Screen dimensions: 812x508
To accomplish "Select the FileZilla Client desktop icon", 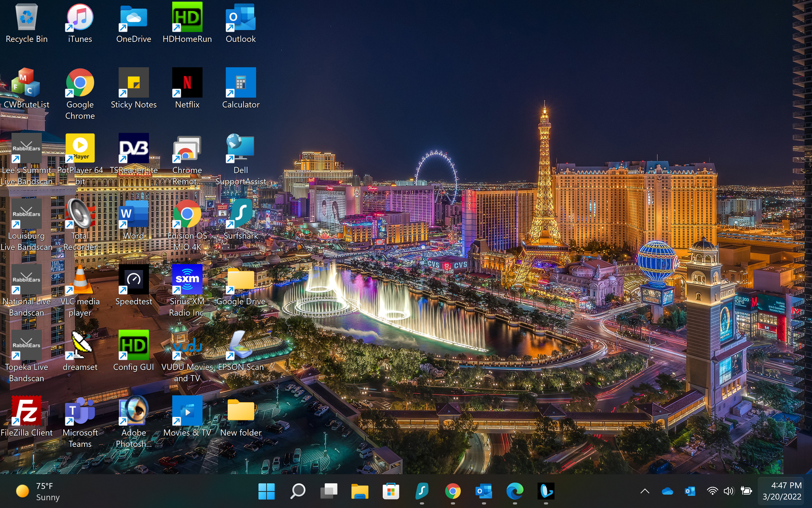I will coord(27,417).
